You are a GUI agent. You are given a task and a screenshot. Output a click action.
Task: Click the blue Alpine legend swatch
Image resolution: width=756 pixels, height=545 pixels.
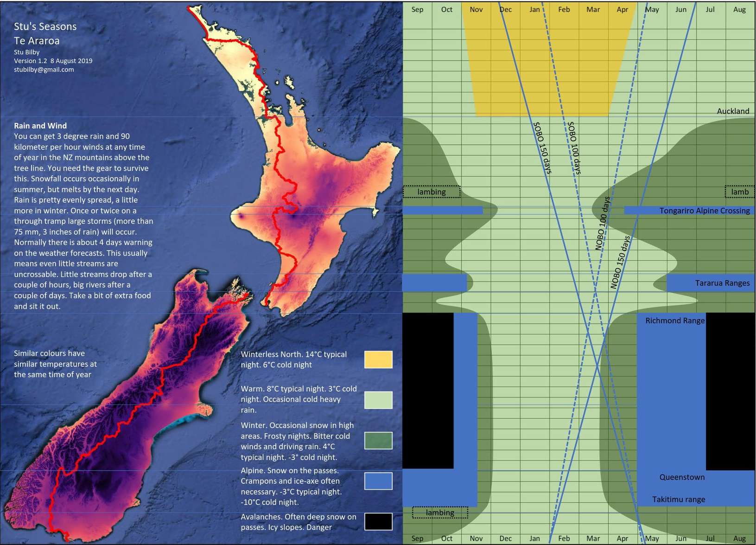(378, 481)
